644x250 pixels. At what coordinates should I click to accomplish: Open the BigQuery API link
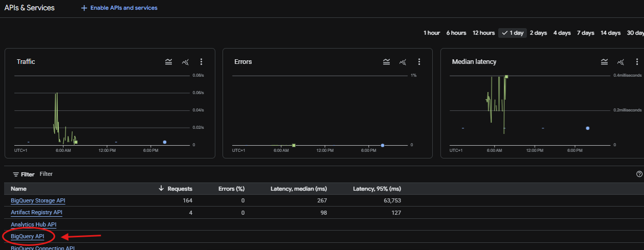[27, 236]
